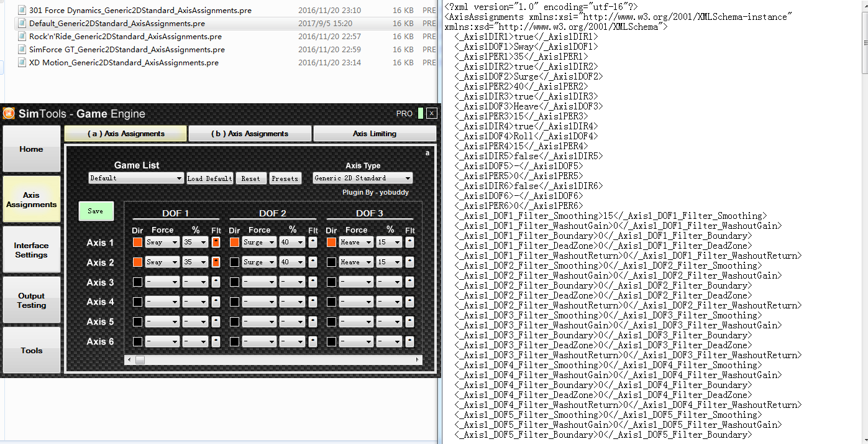Open the Axis 1 DOF 2 filter button
The height and width of the screenshot is (444, 868).
(x=313, y=242)
